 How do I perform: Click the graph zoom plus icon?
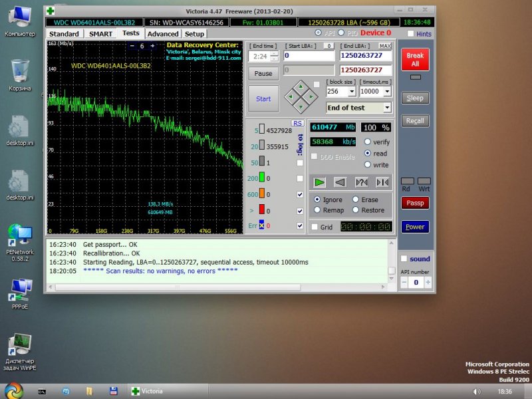[x=152, y=46]
